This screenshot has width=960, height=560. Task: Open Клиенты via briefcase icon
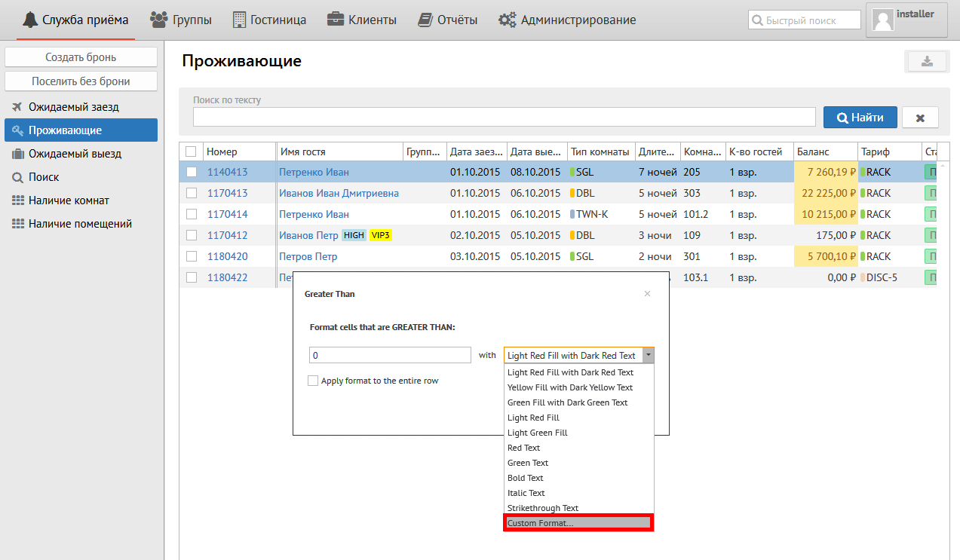click(336, 20)
